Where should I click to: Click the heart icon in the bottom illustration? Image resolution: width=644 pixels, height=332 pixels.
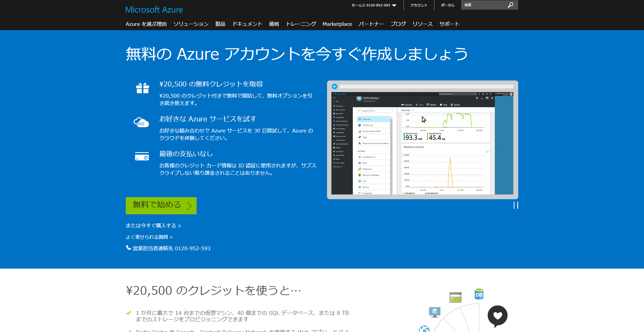coord(497,316)
